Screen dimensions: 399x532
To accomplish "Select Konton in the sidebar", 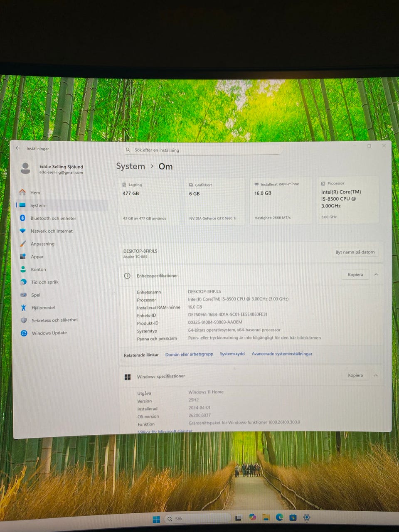I will pos(38,269).
